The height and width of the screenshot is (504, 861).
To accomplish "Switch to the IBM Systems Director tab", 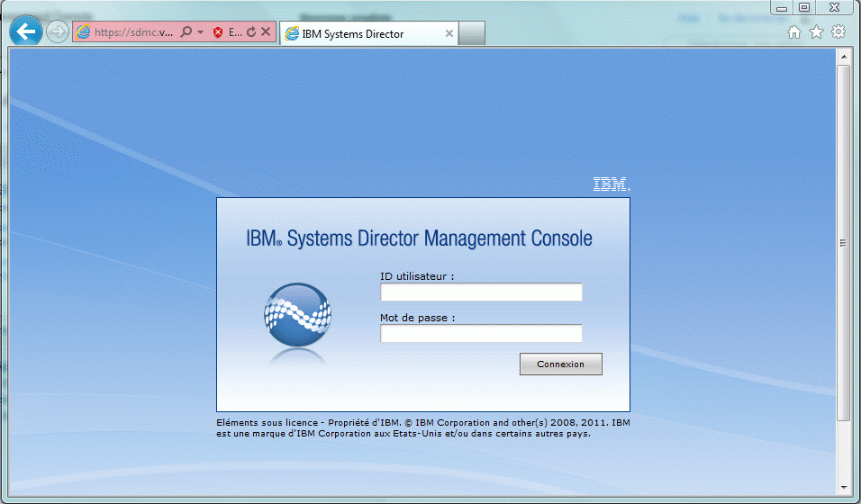I will [368, 33].
